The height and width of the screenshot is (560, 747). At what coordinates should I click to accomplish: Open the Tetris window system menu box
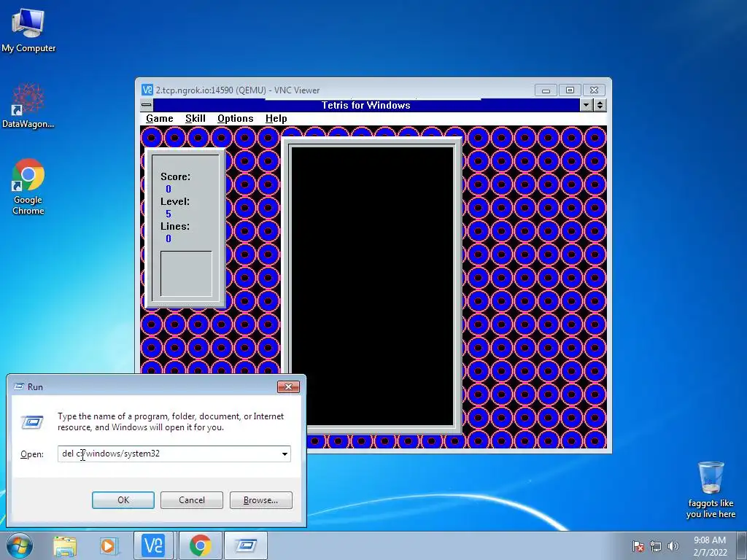[147, 105]
